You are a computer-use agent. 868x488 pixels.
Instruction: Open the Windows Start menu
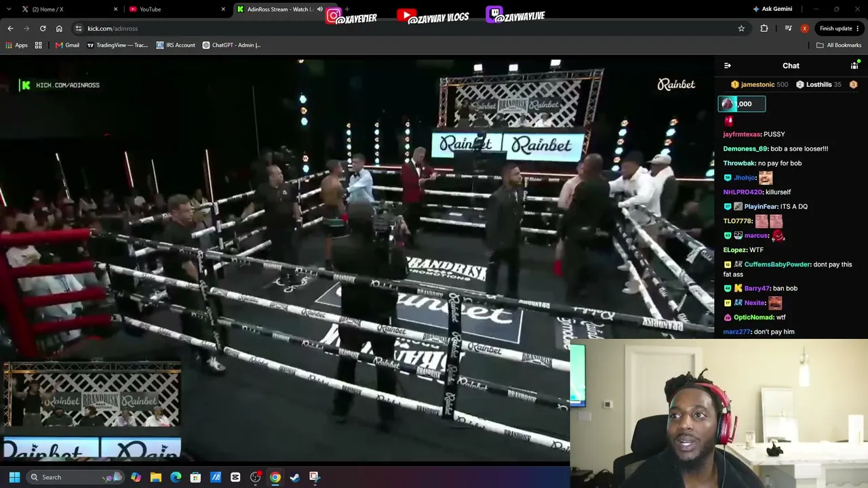pos(14,477)
